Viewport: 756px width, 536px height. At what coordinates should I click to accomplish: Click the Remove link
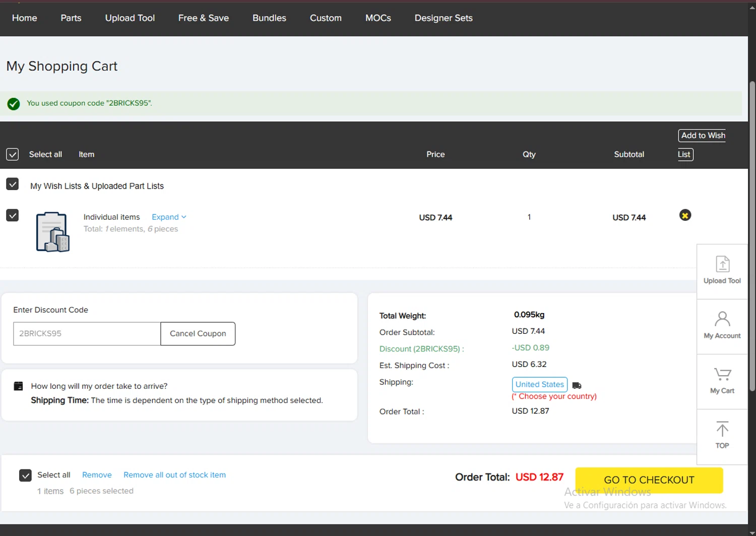97,475
